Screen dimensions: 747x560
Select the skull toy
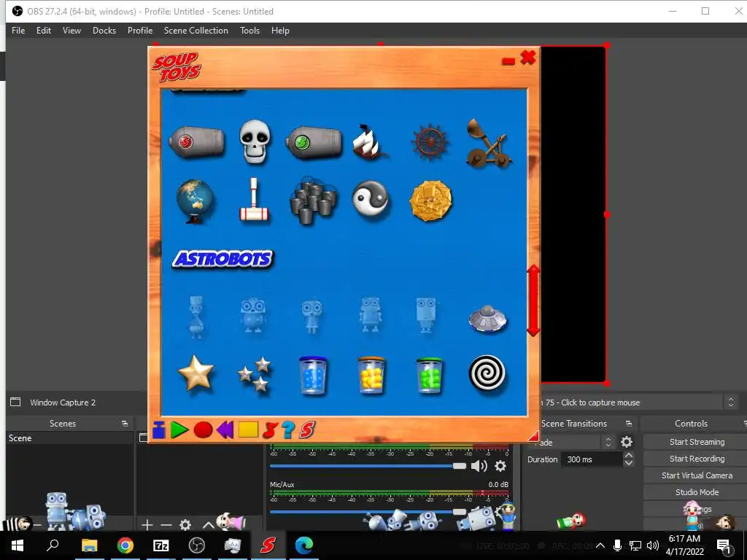tap(255, 141)
